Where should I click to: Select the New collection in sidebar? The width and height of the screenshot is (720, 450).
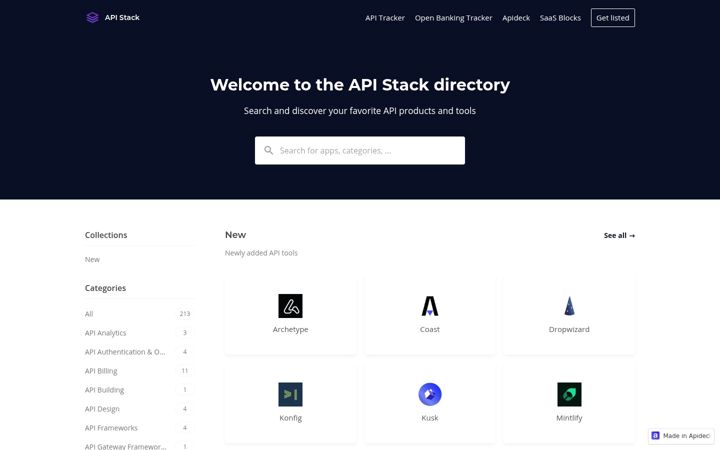click(92, 259)
